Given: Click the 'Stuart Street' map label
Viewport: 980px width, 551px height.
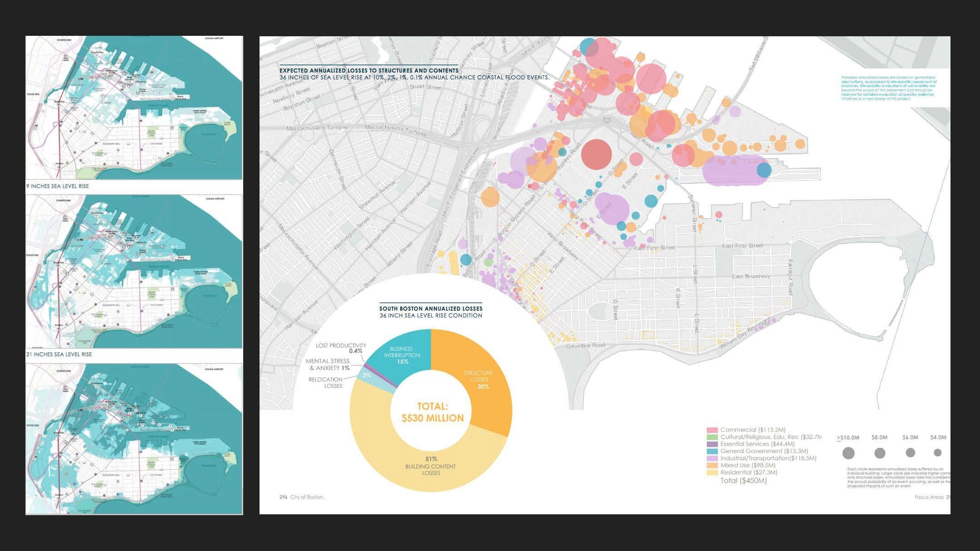Looking at the screenshot, I should 426,86.
